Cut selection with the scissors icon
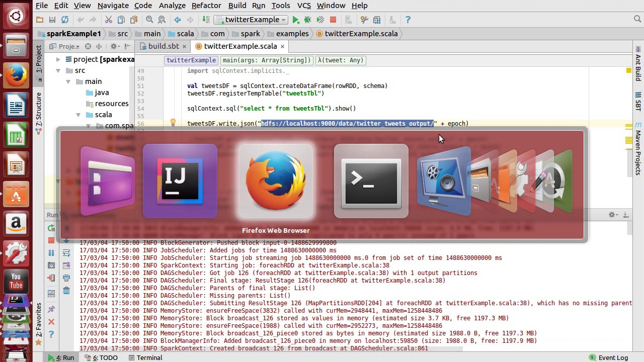The width and height of the screenshot is (644, 362). point(108,20)
